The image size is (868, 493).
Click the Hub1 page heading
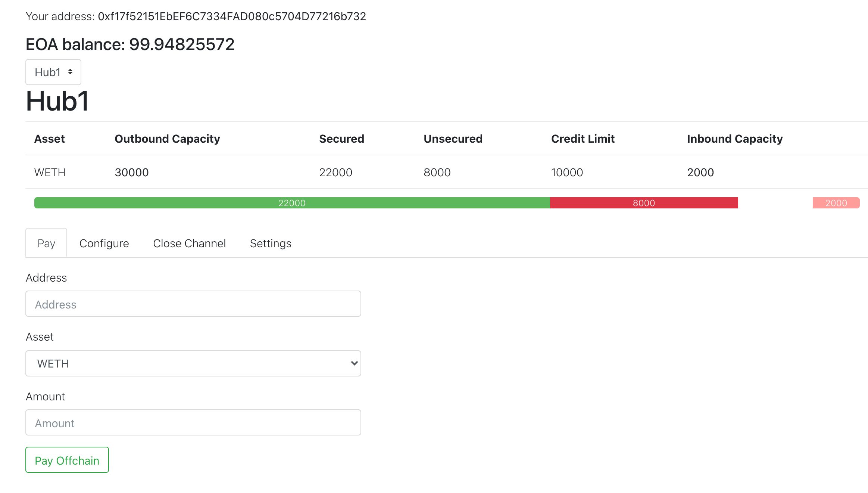(57, 101)
